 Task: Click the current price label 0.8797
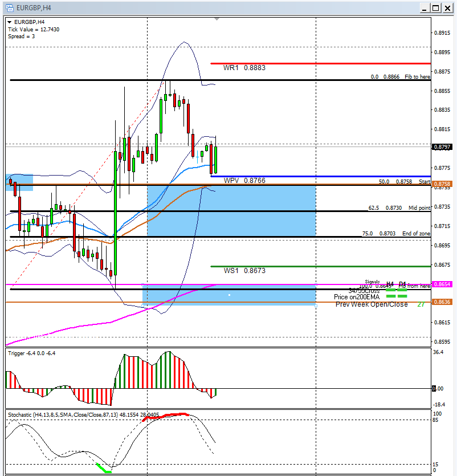pyautogui.click(x=442, y=147)
